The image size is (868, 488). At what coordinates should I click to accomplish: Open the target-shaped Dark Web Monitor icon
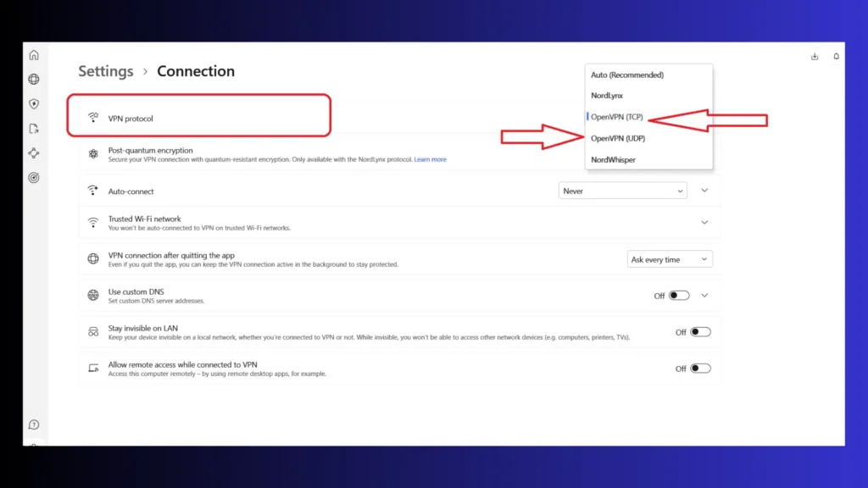point(34,178)
